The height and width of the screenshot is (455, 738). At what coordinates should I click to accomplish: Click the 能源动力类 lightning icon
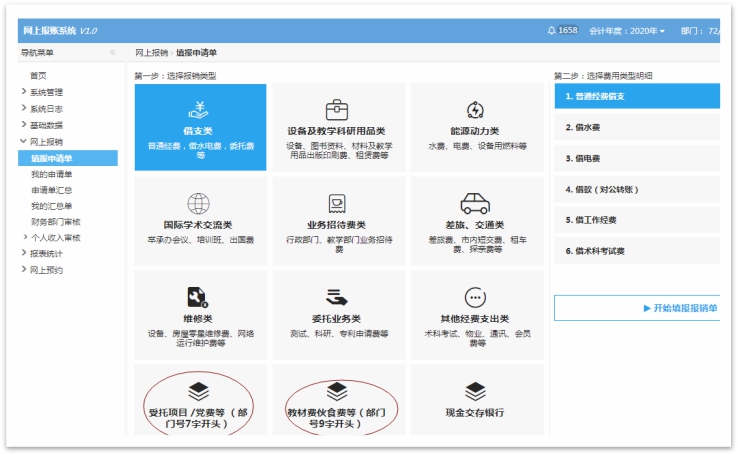click(x=475, y=109)
